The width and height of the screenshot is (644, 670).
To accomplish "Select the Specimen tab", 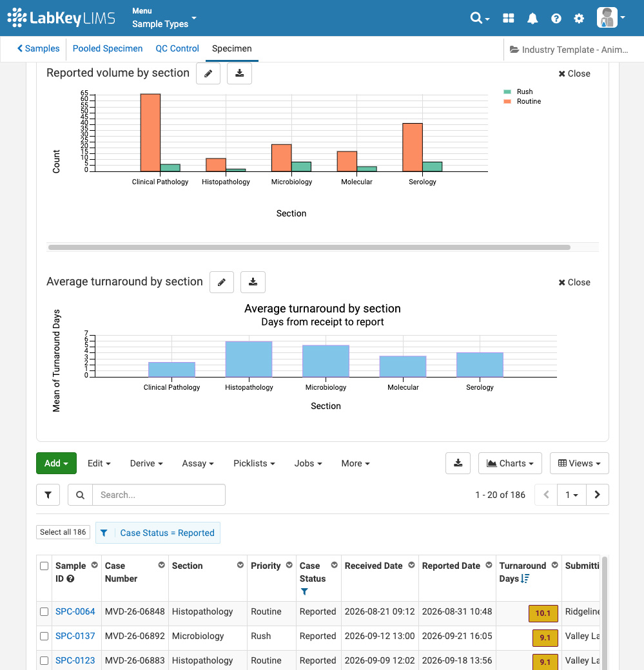I will 232,48.
